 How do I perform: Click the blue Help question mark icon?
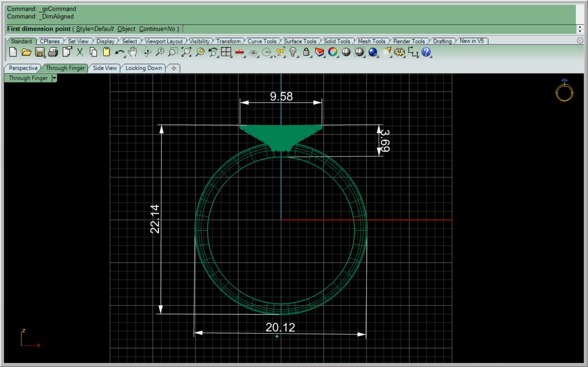coord(426,52)
